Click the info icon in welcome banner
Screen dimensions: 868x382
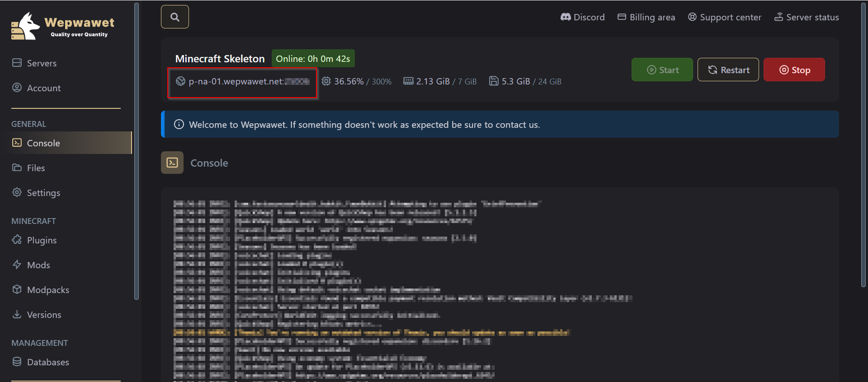point(179,124)
